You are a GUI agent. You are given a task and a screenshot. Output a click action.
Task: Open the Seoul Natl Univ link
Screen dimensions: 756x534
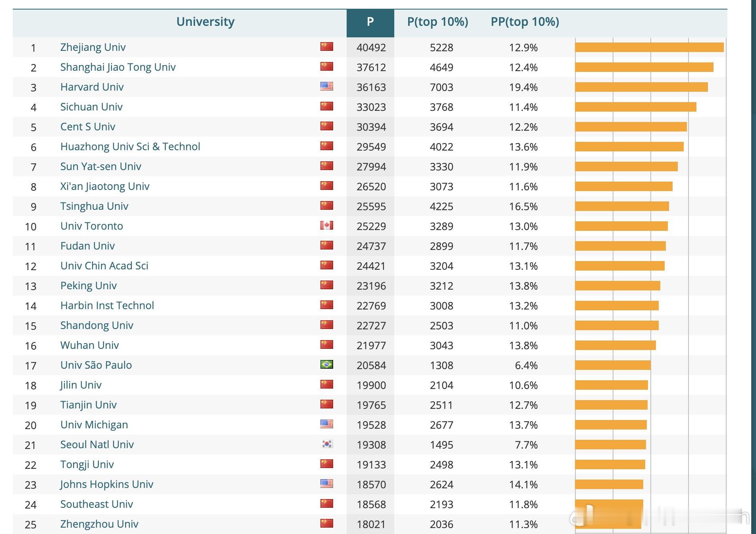point(97,445)
